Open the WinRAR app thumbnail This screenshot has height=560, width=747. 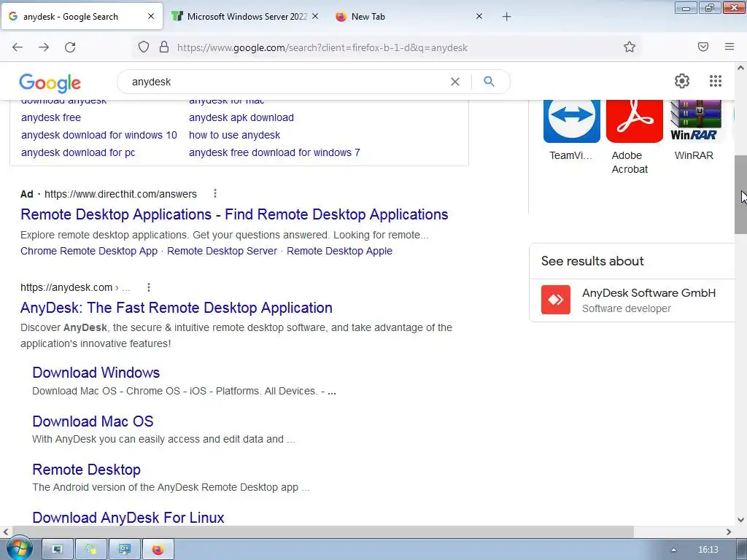695,122
